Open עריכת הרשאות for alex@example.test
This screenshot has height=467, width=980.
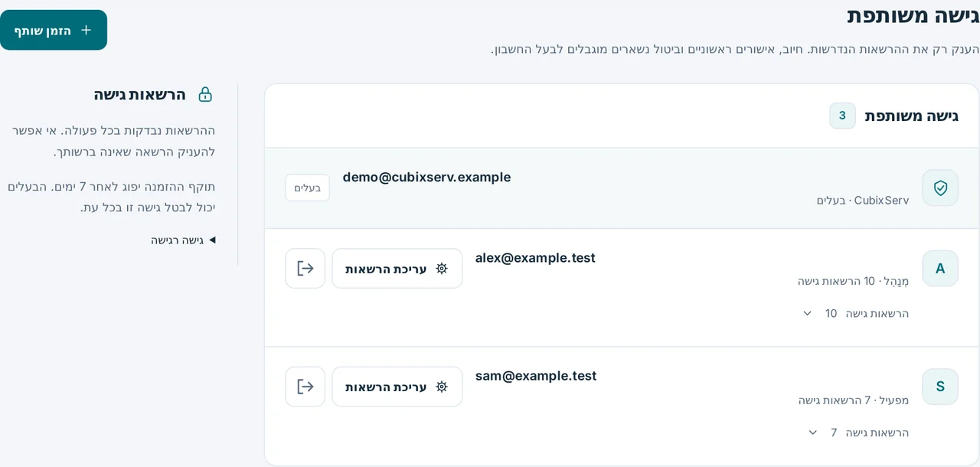pyautogui.click(x=397, y=269)
